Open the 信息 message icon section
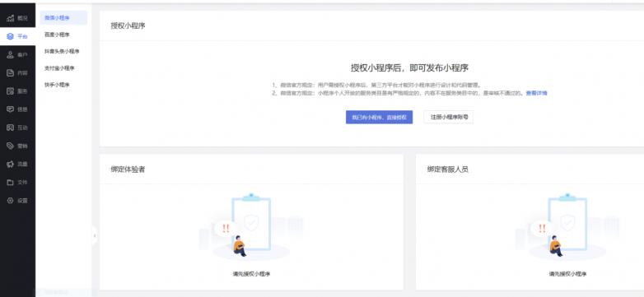Screen dimensions: 644x297 coord(10,109)
